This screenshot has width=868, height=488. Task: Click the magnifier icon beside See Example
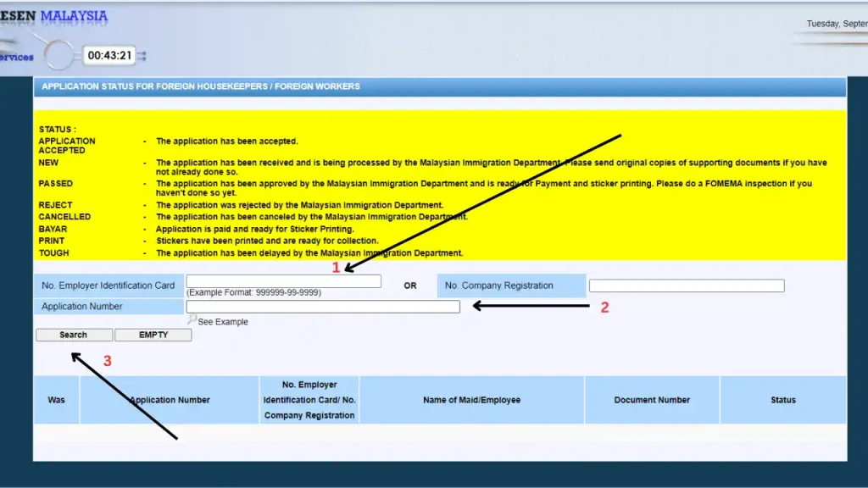(x=192, y=320)
